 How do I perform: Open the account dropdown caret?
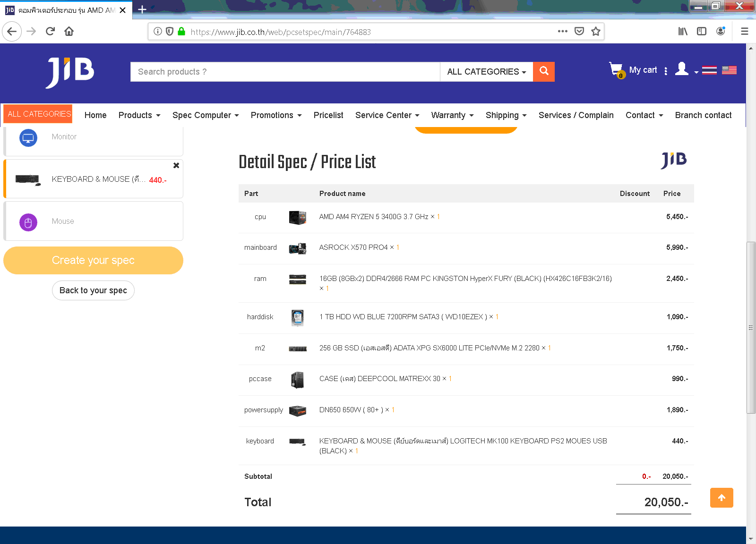(x=696, y=72)
